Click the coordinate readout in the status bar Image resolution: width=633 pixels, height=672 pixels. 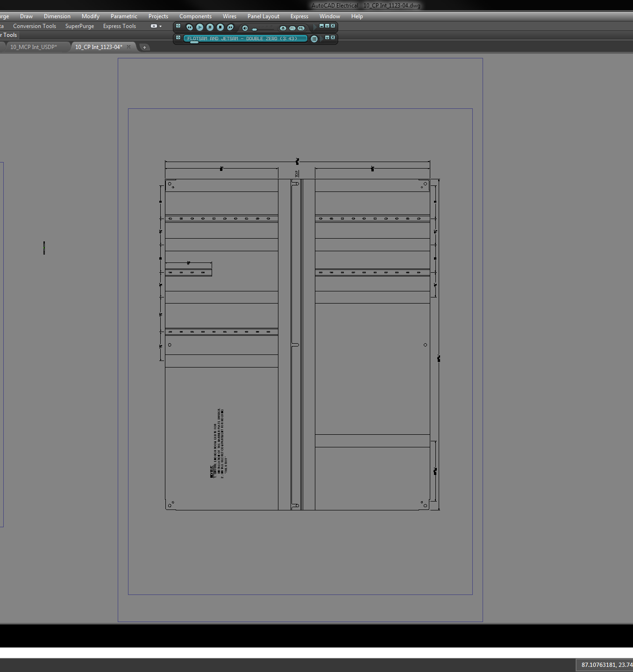click(606, 665)
